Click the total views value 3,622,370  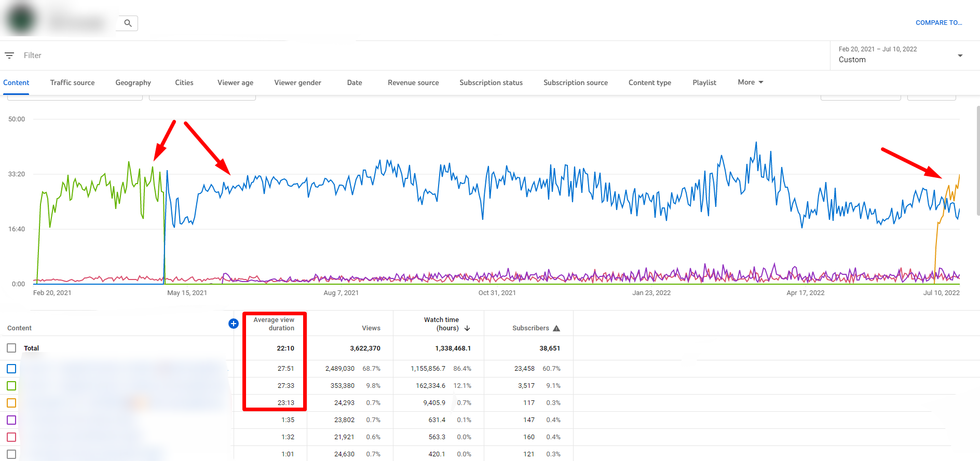pos(365,348)
